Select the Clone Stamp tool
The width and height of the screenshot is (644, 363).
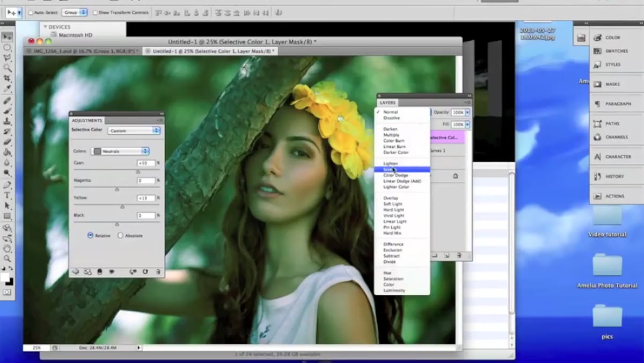click(7, 121)
